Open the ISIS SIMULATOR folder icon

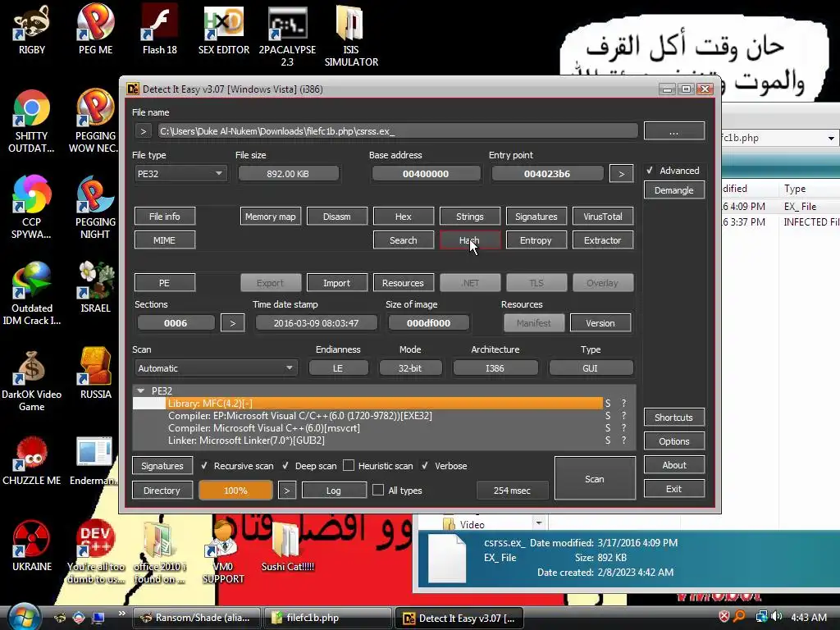point(351,36)
